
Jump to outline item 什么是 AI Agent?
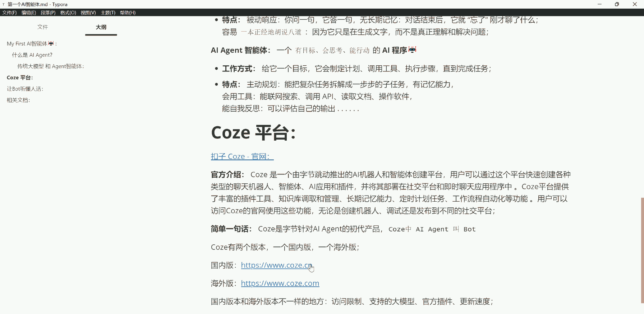click(32, 55)
